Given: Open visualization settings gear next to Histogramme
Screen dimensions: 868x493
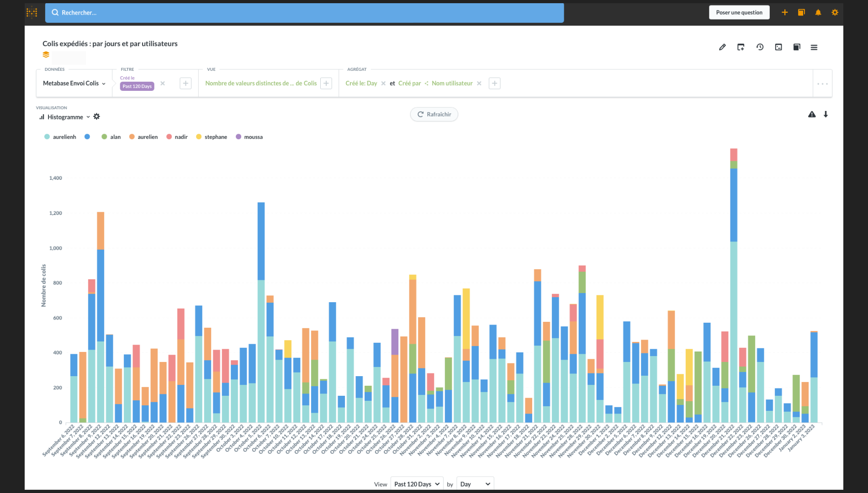Looking at the screenshot, I should 96,116.
